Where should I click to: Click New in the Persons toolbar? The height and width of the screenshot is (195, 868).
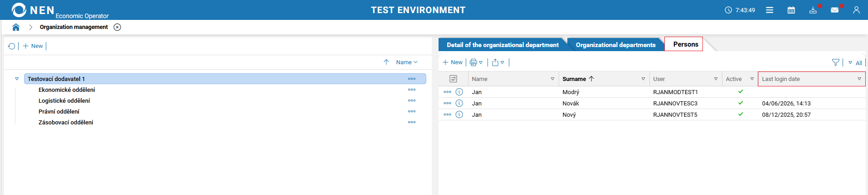[453, 62]
